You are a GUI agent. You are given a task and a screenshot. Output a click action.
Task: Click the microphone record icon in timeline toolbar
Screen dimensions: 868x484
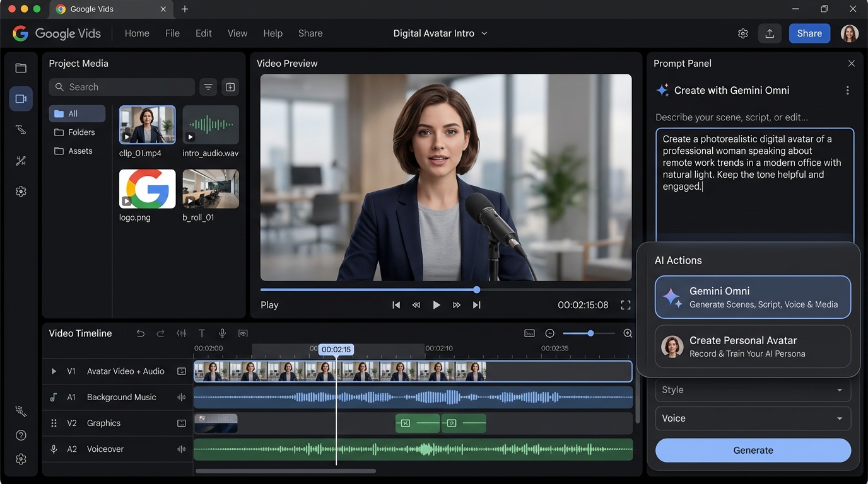tap(222, 333)
